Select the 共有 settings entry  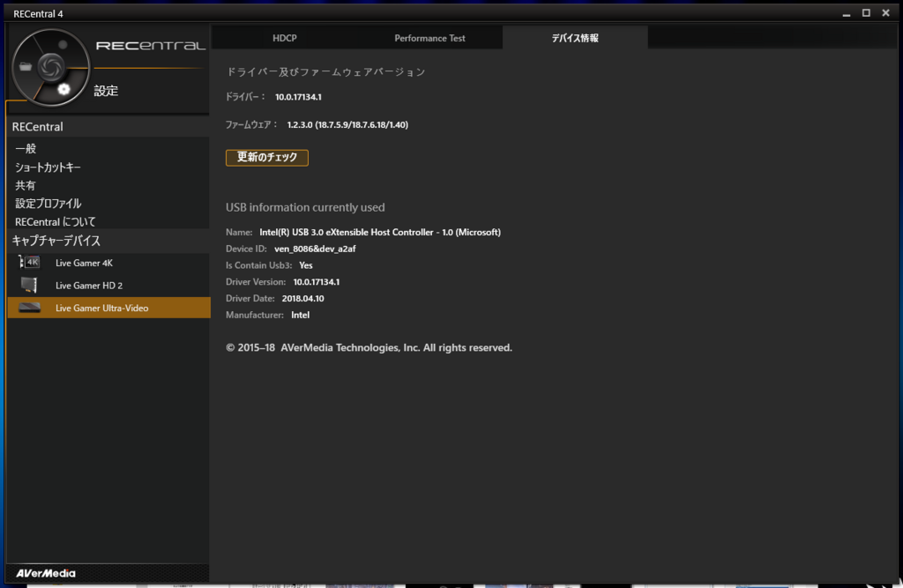coord(26,185)
